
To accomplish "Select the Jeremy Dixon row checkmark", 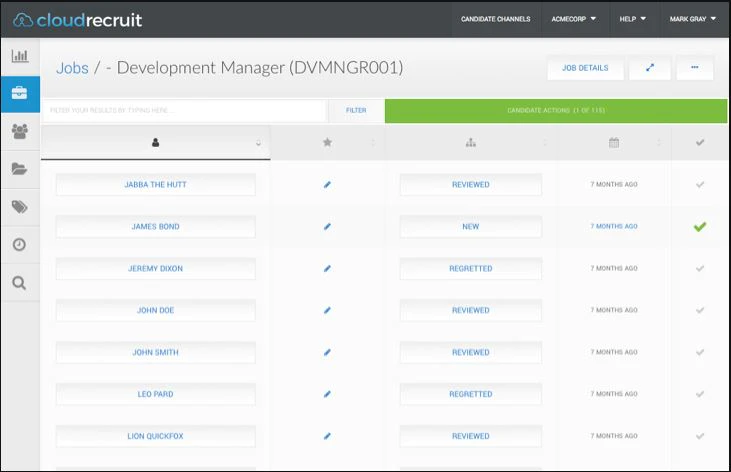I will point(700,269).
